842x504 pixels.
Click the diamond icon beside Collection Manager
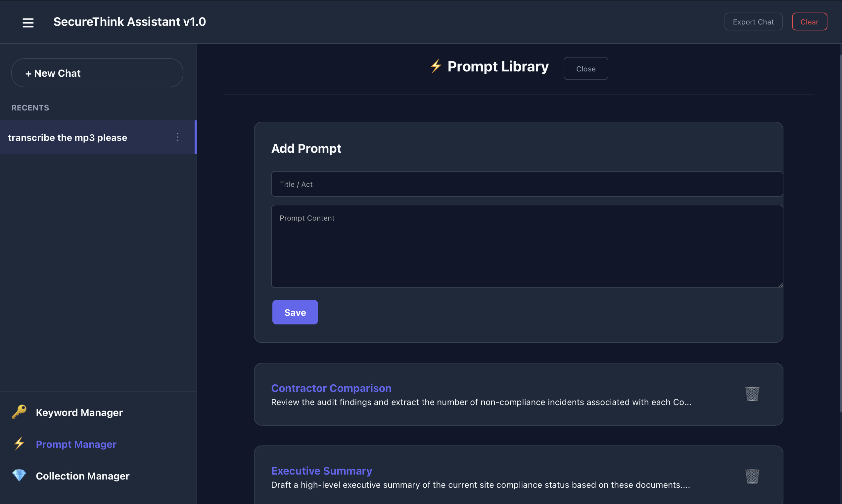pyautogui.click(x=20, y=475)
